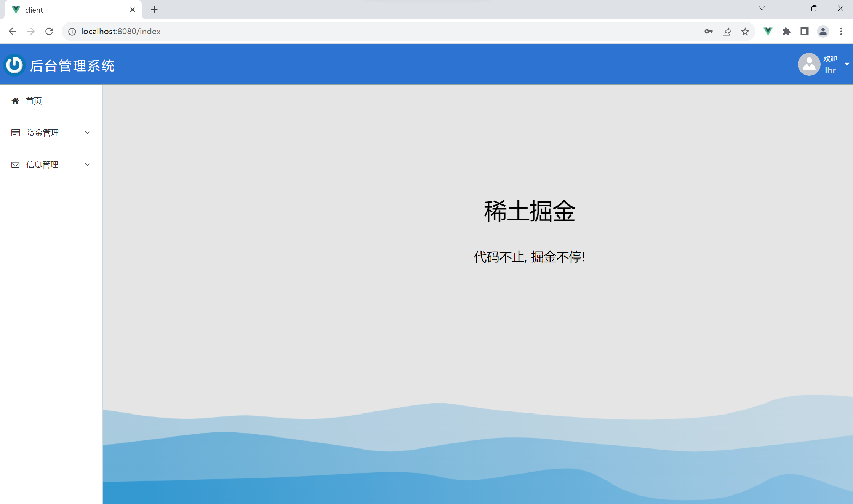Open a new browser tab
Screen dimensions: 853x504
point(154,10)
